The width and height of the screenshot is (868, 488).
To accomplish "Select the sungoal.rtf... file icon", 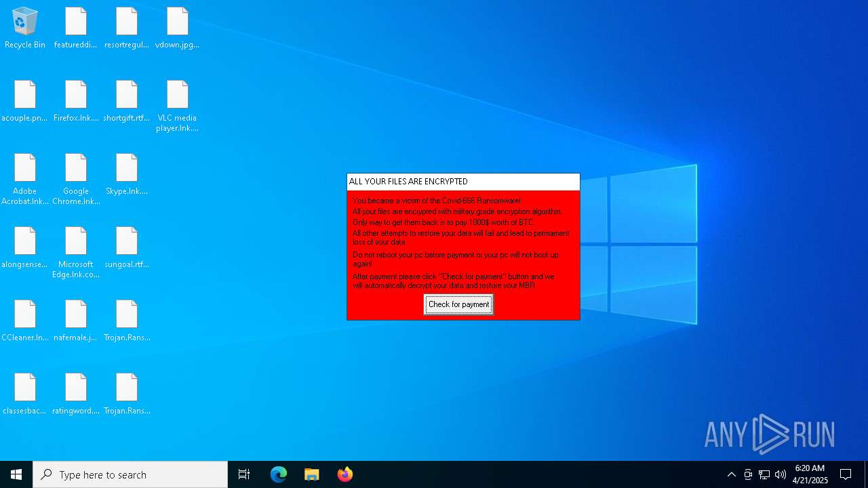I will tap(127, 248).
